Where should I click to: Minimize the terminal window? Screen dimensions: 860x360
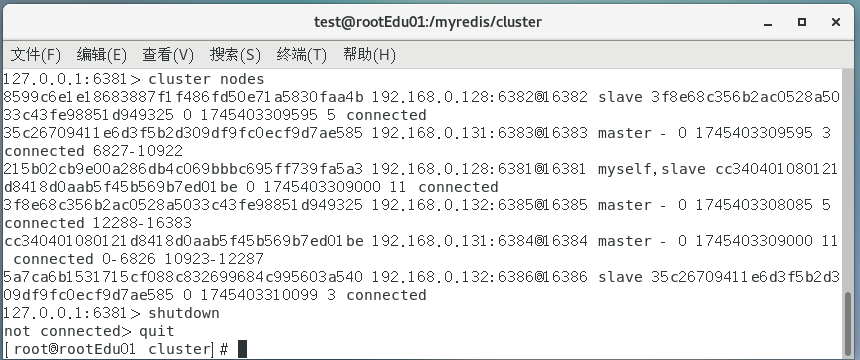pyautogui.click(x=768, y=22)
